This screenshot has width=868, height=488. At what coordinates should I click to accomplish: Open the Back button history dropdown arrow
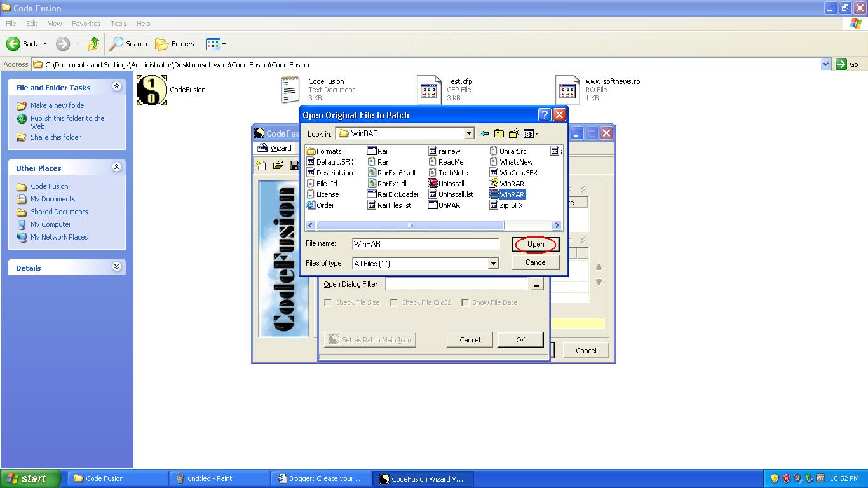[45, 44]
